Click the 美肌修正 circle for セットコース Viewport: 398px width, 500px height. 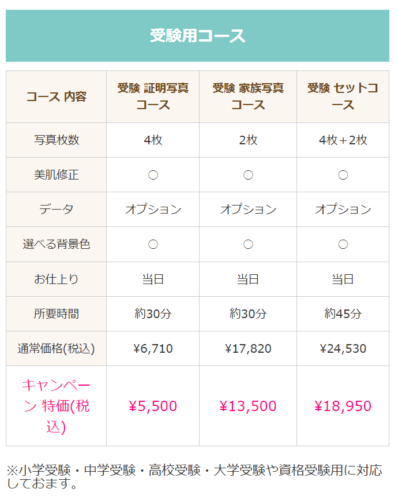(343, 175)
